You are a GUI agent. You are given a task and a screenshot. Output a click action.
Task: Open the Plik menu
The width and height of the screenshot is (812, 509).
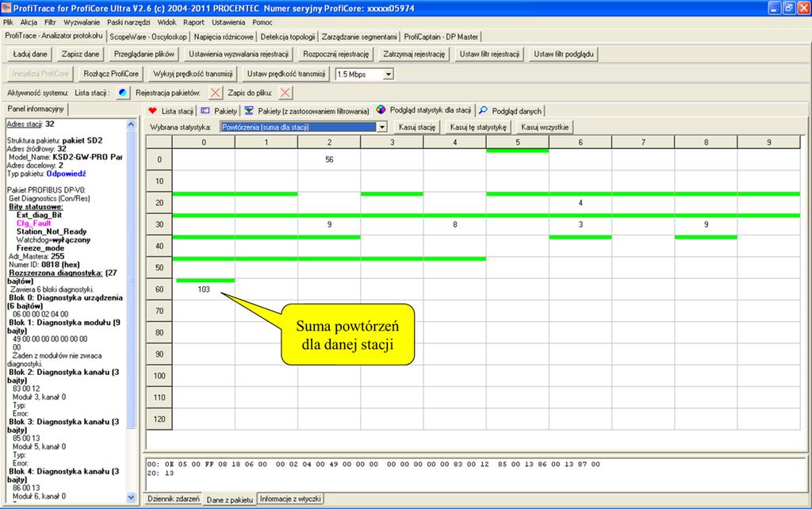(8, 22)
